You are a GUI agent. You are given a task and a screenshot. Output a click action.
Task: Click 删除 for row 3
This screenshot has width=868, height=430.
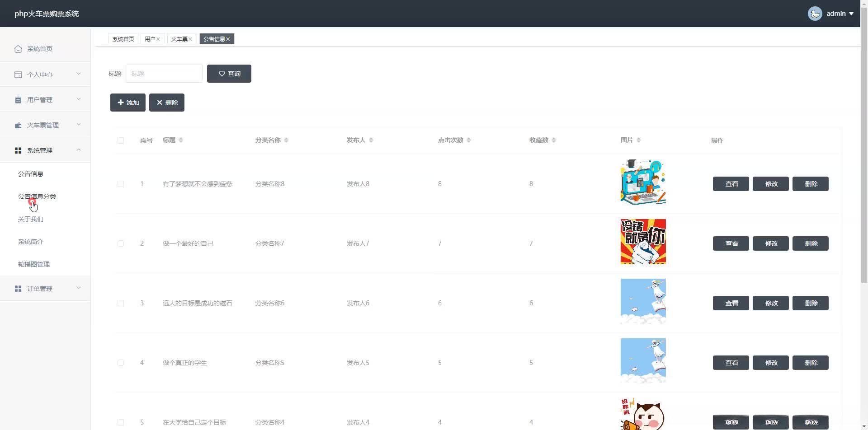[811, 303]
